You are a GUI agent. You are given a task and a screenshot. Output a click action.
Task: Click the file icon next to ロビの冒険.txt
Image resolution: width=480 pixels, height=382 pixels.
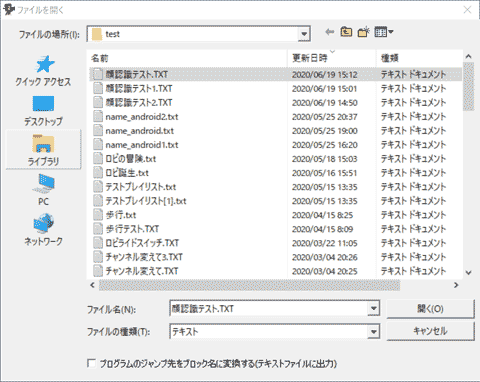[x=98, y=158]
